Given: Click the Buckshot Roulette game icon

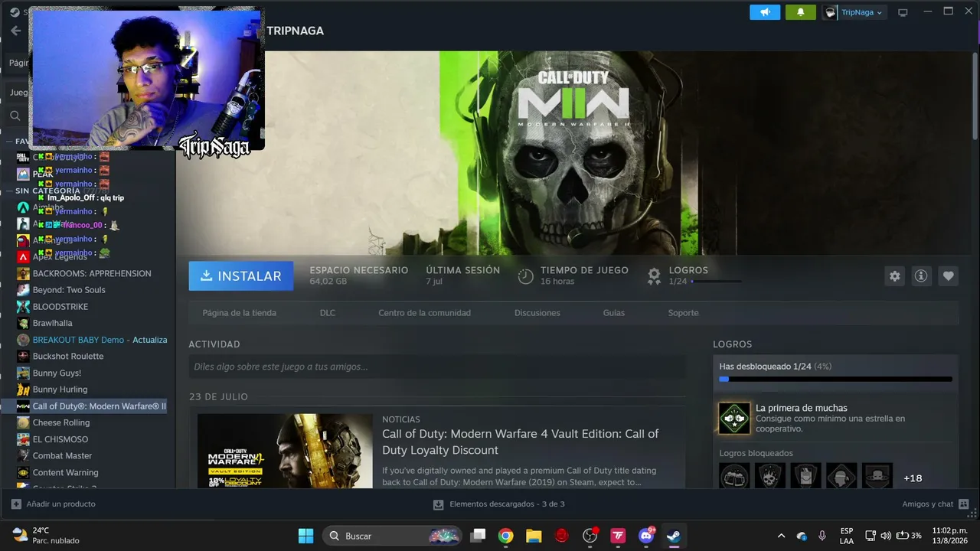Looking at the screenshot, I should pos(24,357).
